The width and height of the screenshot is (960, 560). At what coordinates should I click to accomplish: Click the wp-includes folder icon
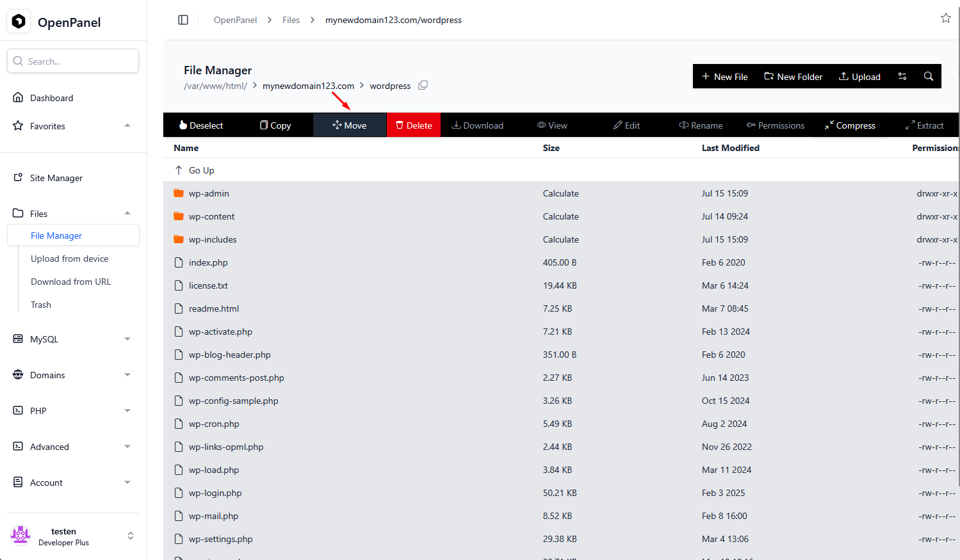179,239
